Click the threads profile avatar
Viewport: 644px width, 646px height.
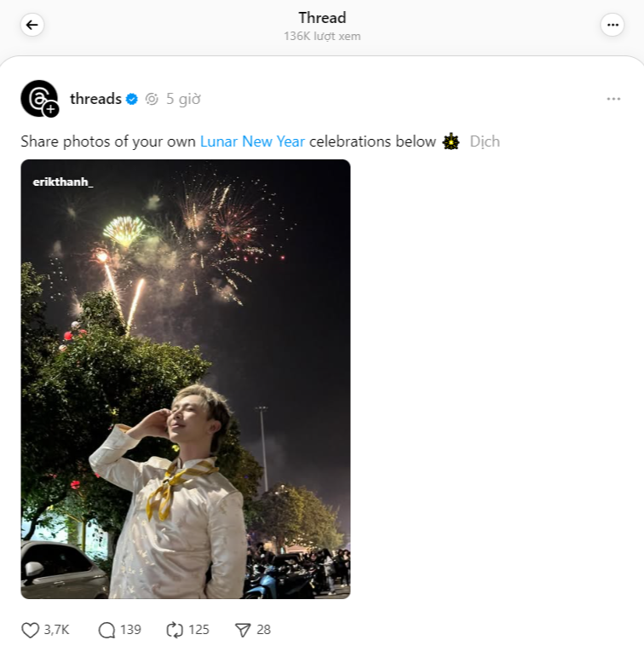(38, 98)
